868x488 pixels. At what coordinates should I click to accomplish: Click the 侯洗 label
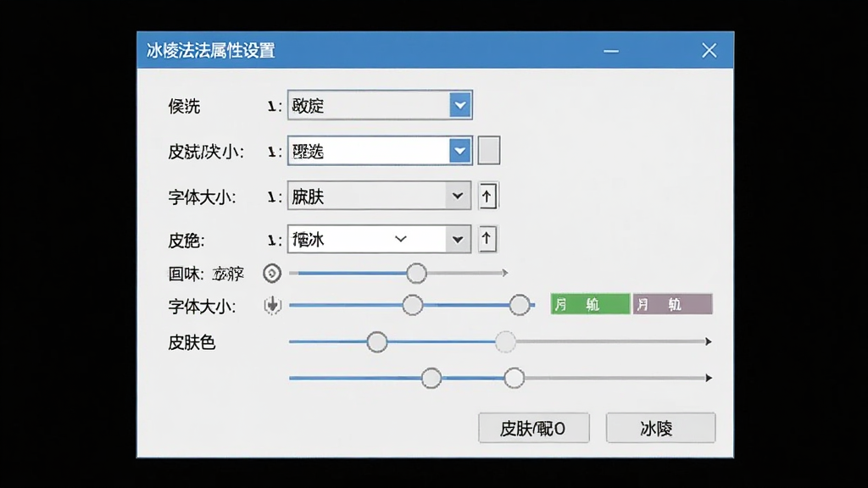(x=184, y=106)
